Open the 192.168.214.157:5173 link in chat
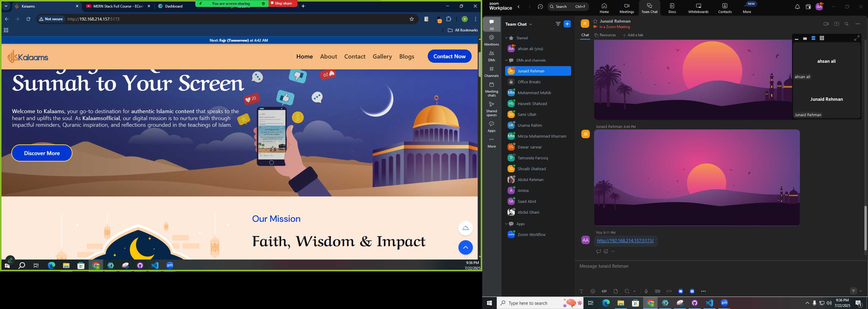Viewport: 868px width, 309px height. coord(625,241)
